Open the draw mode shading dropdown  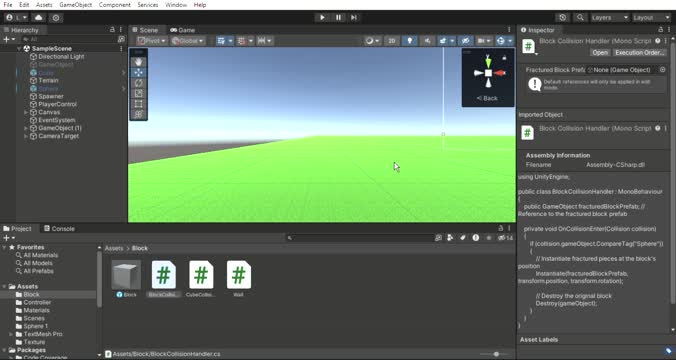pos(372,41)
